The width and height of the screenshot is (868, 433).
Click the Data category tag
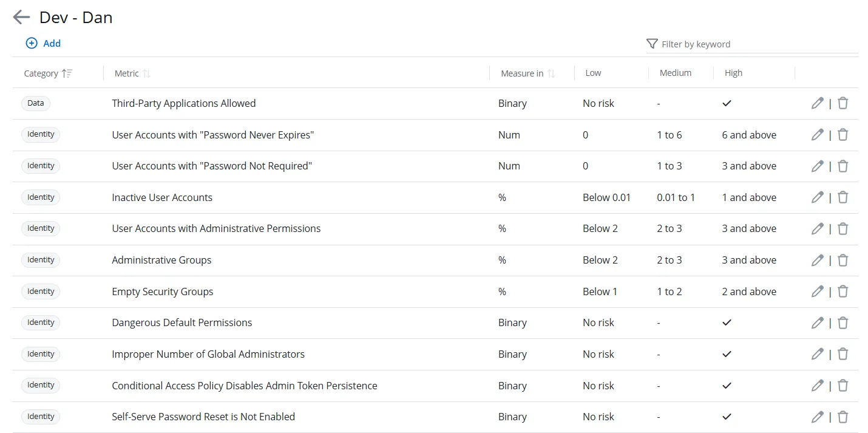(36, 103)
